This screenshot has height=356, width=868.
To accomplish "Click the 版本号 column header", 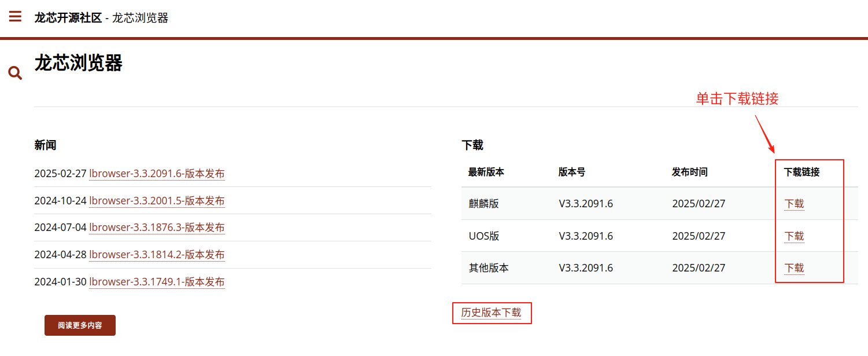I will pos(572,172).
